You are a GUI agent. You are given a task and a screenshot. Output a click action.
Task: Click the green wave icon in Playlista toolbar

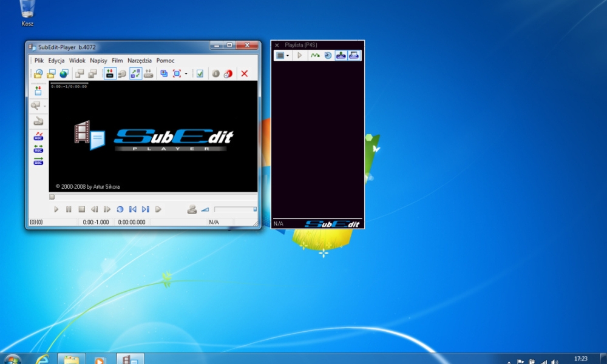(314, 55)
